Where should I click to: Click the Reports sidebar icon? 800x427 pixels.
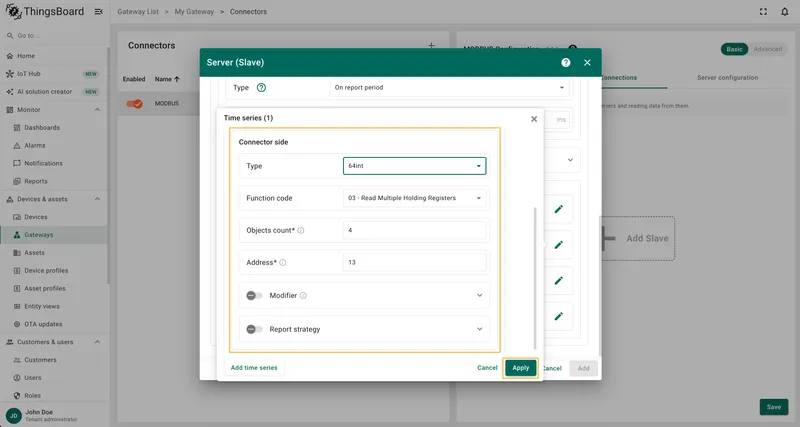(17, 181)
